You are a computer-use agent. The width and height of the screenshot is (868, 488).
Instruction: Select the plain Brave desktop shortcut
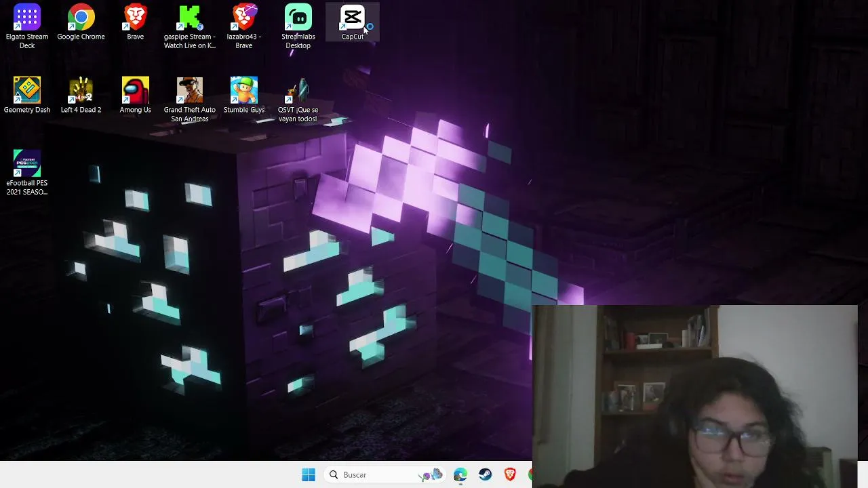135,22
